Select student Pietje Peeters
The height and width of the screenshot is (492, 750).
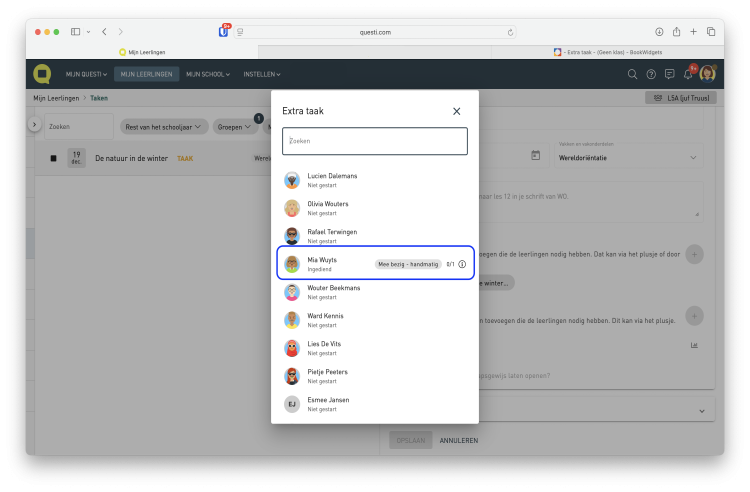click(375, 376)
